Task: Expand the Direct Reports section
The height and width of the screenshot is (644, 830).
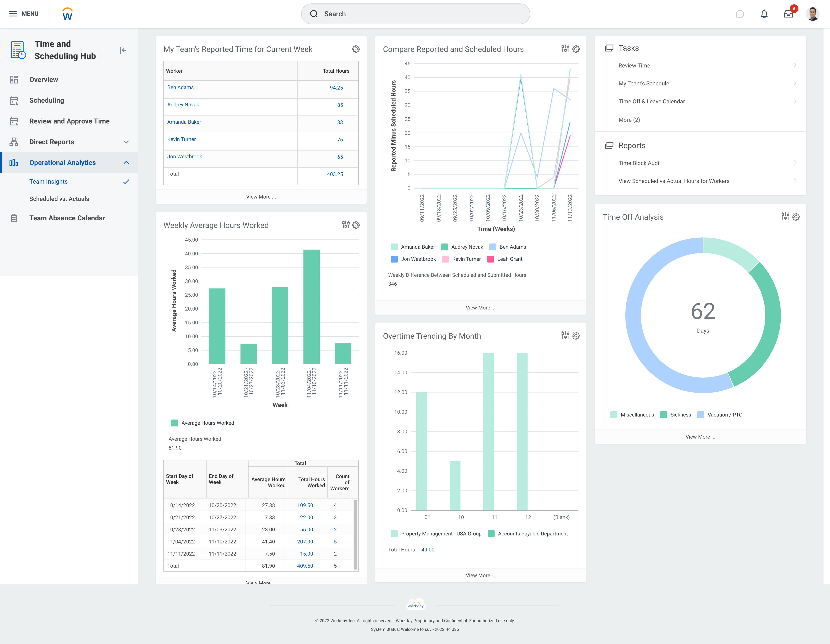Action: (126, 142)
